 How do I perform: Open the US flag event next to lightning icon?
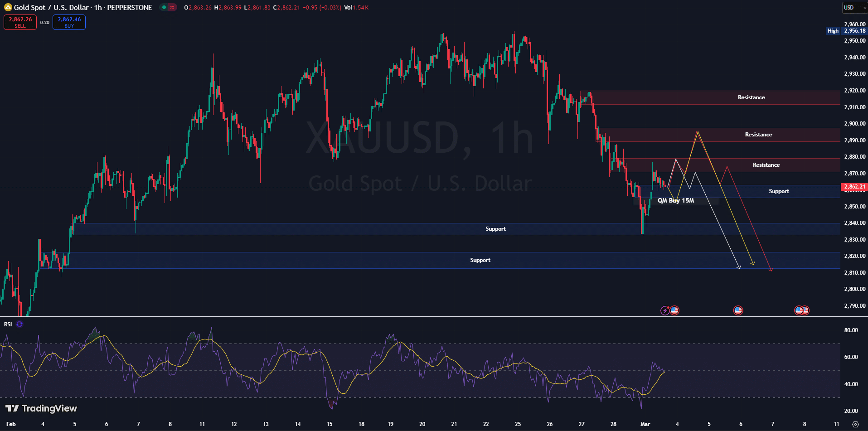pos(674,310)
